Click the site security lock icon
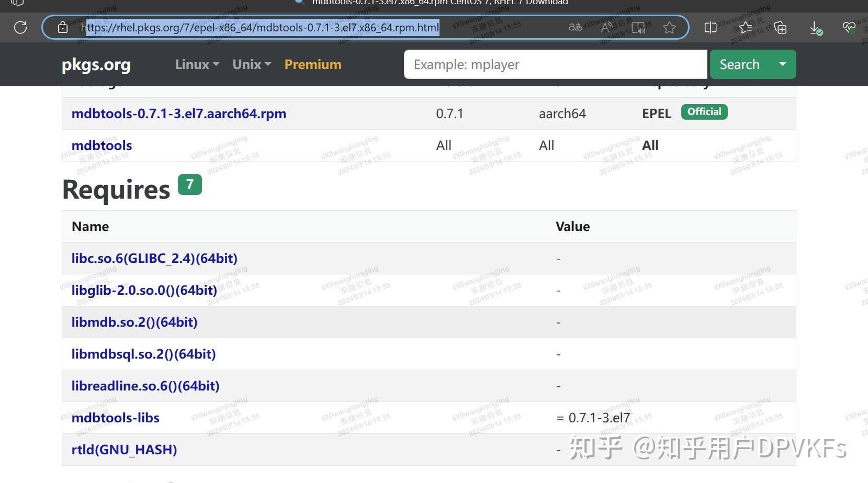 click(x=62, y=27)
